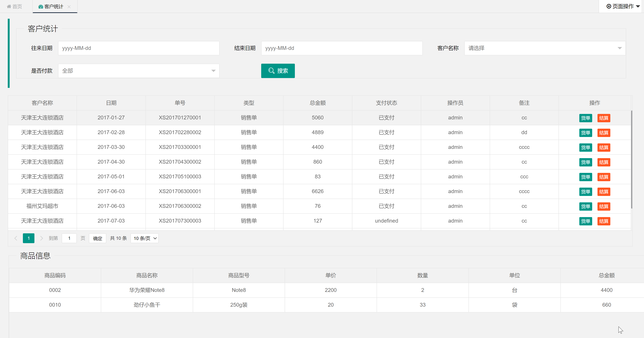644x338 pixels.
Task: Select the date 2017-05-01 cell
Action: point(111,177)
